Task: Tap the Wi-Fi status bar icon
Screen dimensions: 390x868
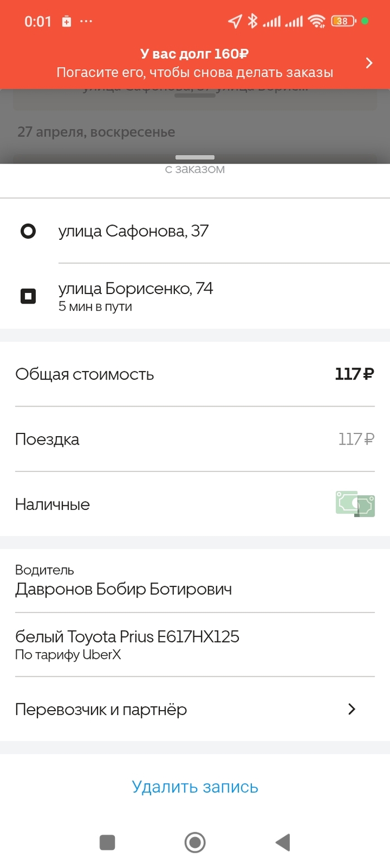Action: click(x=317, y=21)
